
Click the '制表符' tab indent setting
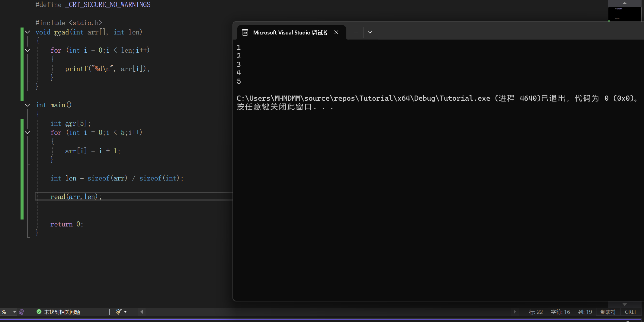[608, 312]
